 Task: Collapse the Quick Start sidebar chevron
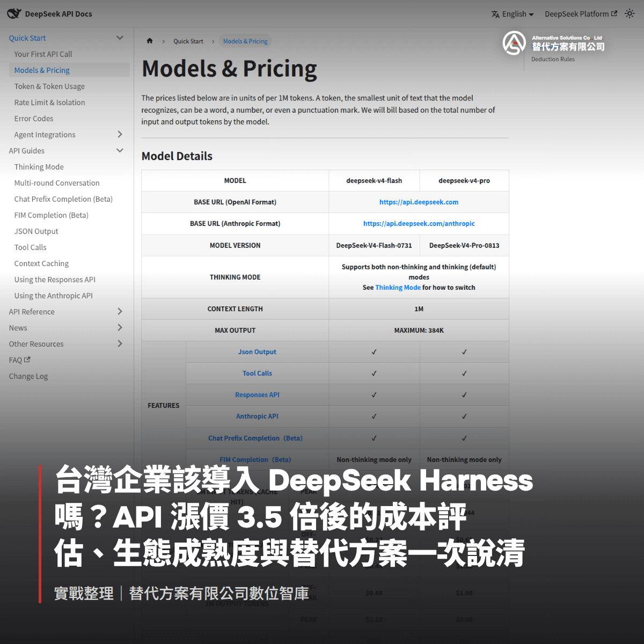click(120, 38)
